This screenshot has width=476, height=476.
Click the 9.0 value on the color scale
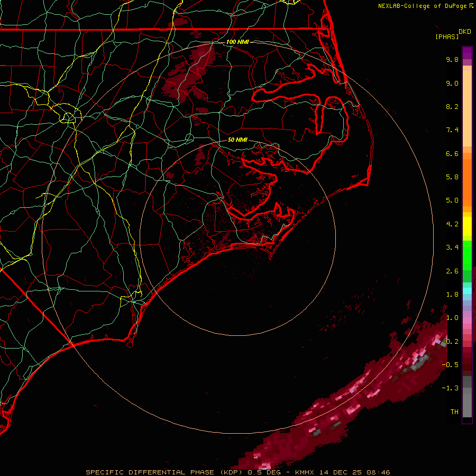click(x=452, y=83)
